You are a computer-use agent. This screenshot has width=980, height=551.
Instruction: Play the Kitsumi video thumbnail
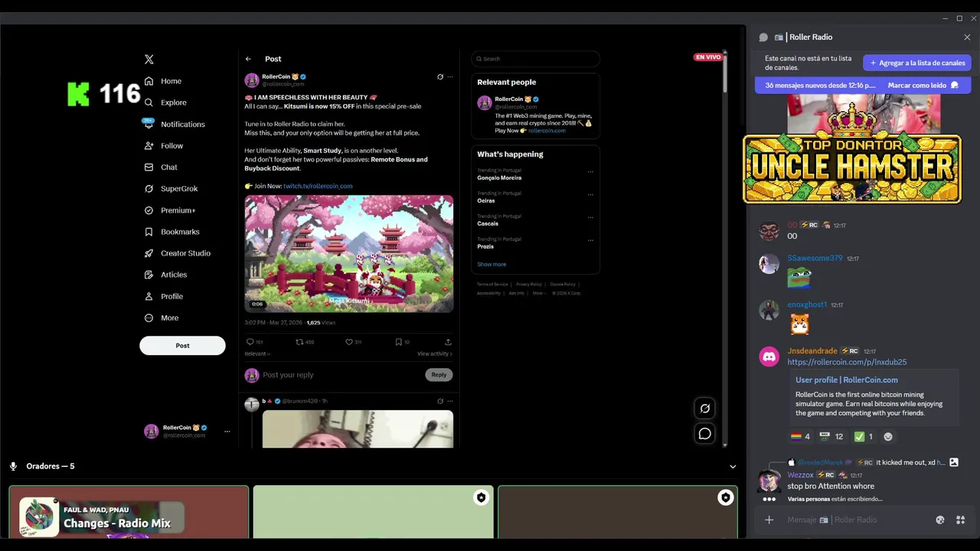tap(349, 253)
